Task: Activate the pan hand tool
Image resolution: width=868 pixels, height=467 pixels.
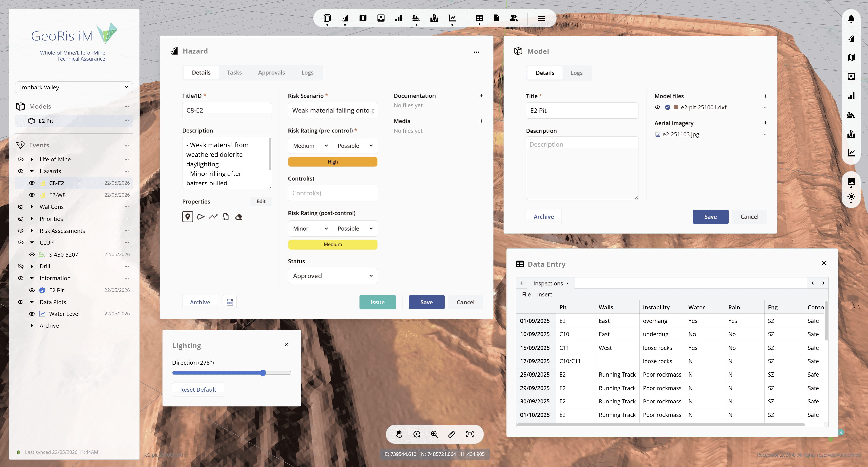Action: click(x=399, y=434)
